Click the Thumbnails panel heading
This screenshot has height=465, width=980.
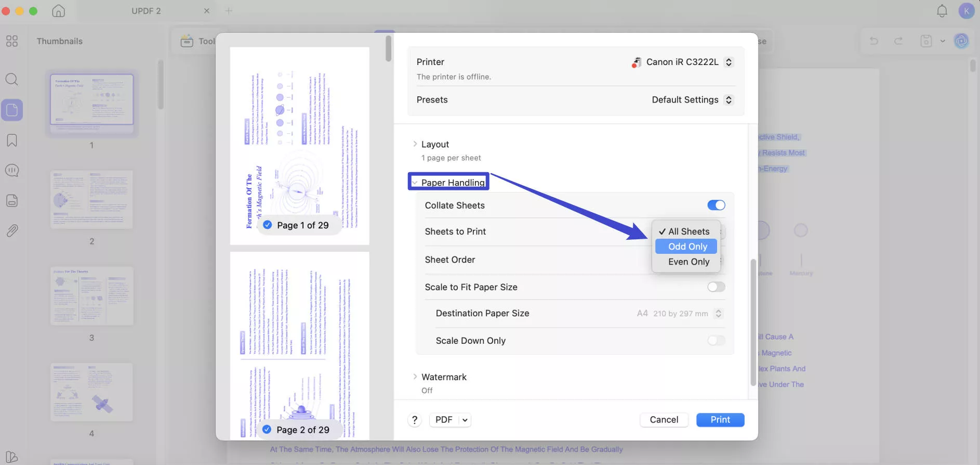click(x=60, y=41)
